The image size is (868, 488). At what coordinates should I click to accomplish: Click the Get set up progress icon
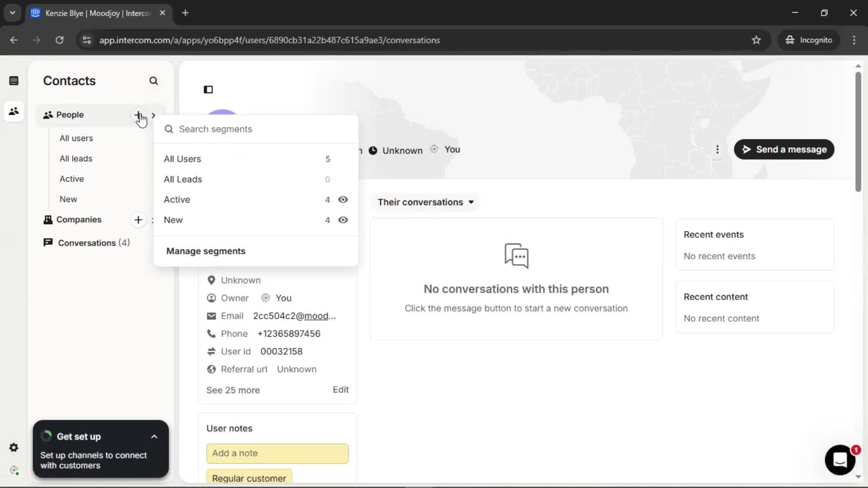tap(47, 436)
